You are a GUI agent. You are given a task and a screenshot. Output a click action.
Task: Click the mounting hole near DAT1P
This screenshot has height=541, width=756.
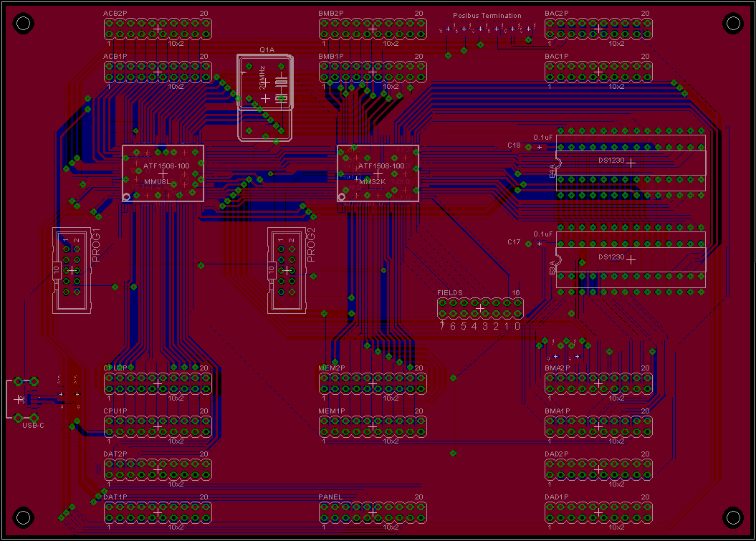click(23, 517)
